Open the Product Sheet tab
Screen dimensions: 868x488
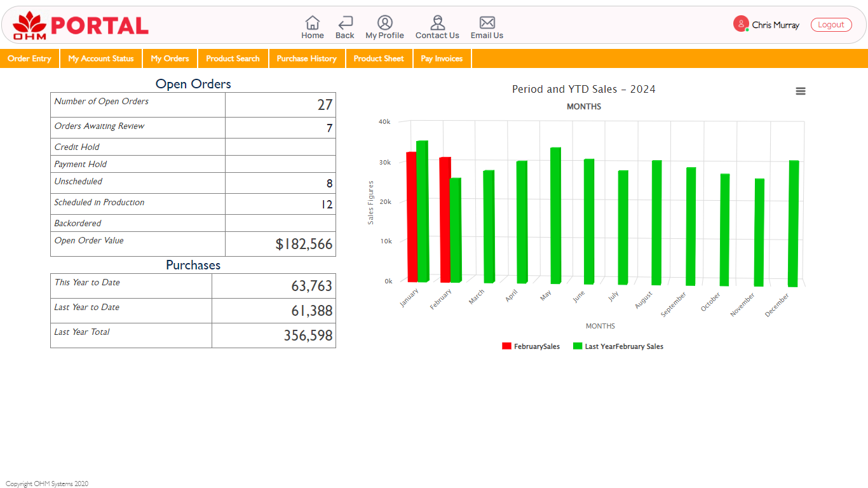click(379, 58)
